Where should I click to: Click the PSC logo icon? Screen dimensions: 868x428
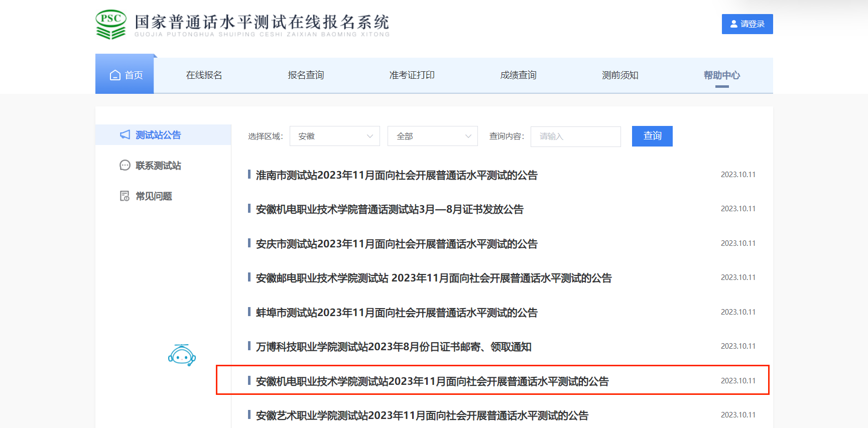[x=111, y=24]
